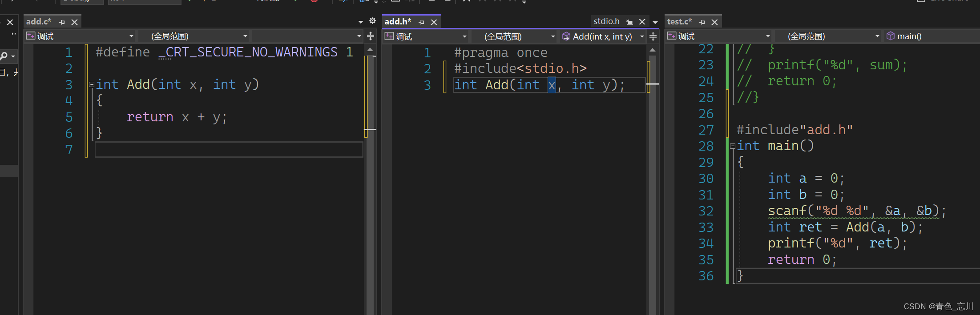The image size is (980, 315).
Task: Click the printf("%d", ret) line
Action: point(837,243)
